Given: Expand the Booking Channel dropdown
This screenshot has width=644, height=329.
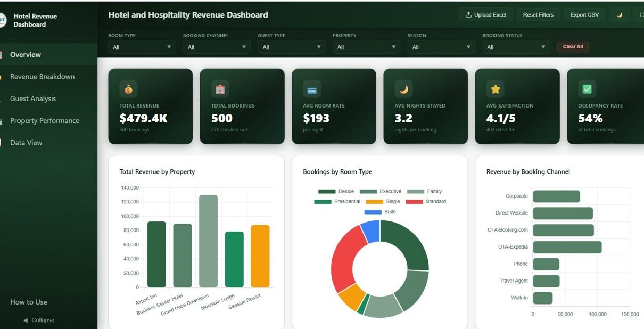Looking at the screenshot, I should 217,47.
